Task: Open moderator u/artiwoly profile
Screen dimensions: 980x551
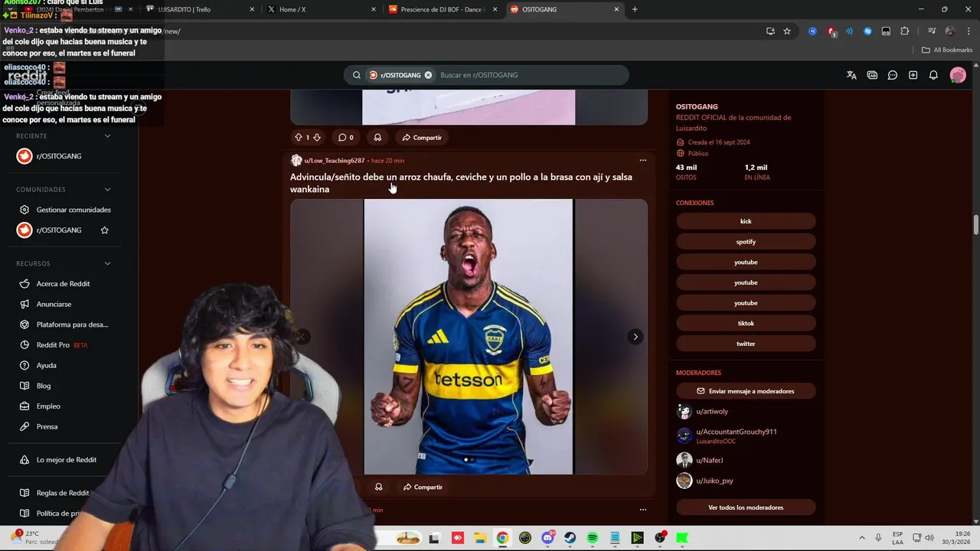Action: (x=712, y=412)
